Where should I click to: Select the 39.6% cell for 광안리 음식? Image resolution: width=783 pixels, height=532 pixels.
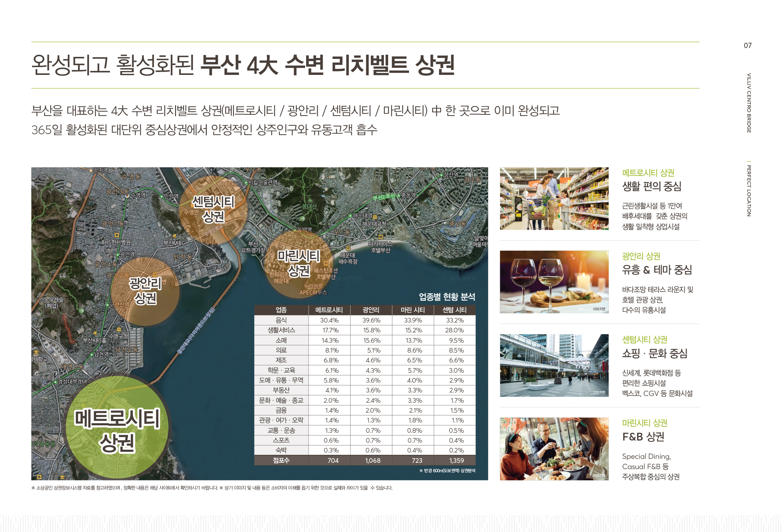371,320
